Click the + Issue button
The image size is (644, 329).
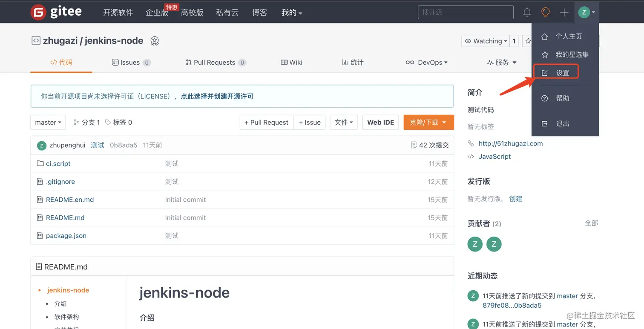click(x=310, y=122)
